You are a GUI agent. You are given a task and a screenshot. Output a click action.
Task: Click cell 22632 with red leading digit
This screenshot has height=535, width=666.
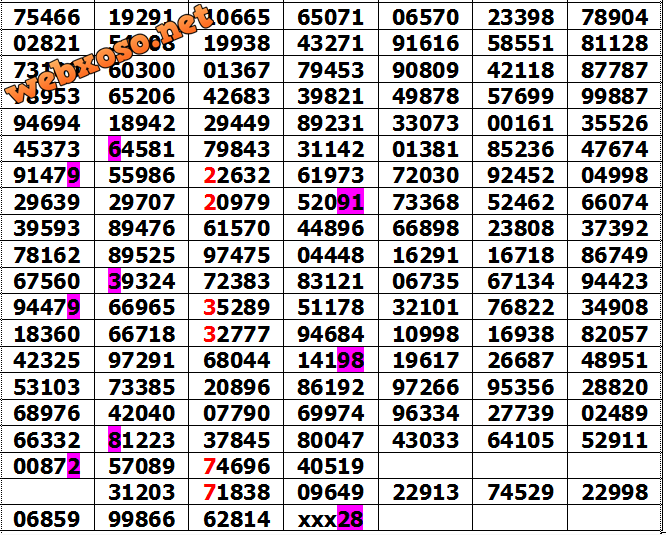236,177
